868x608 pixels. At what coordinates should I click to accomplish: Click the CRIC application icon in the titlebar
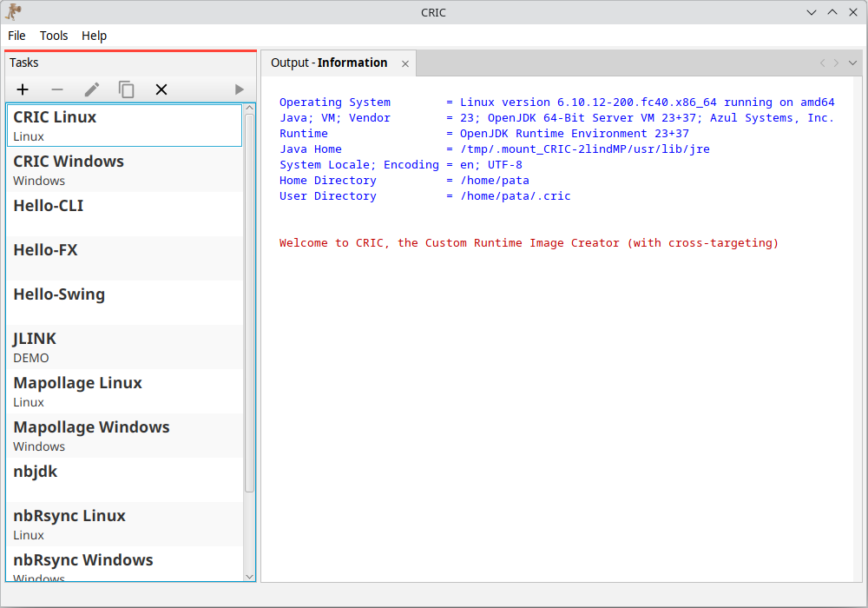coord(12,11)
